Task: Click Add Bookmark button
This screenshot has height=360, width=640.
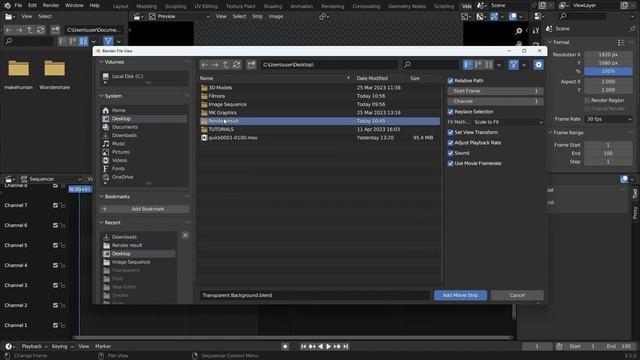Action: [x=144, y=209]
